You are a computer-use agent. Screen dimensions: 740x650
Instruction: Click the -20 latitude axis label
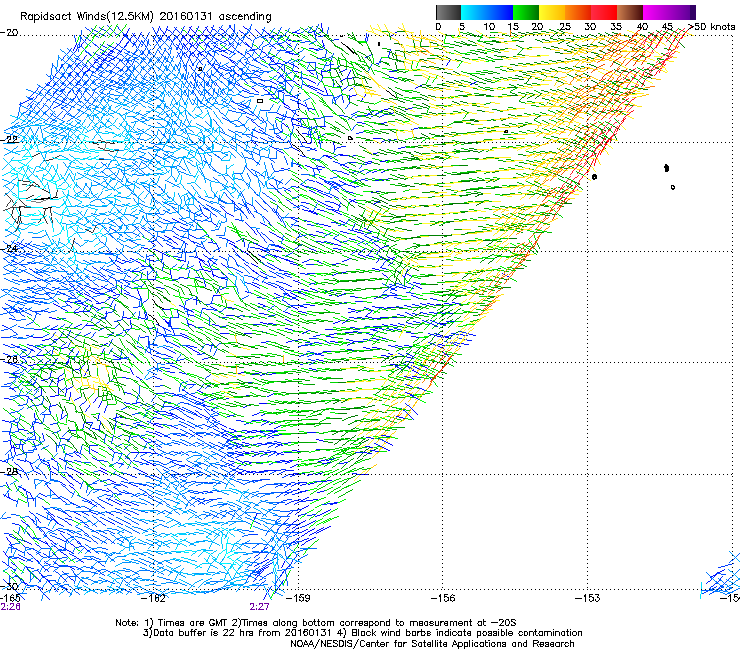[9, 32]
